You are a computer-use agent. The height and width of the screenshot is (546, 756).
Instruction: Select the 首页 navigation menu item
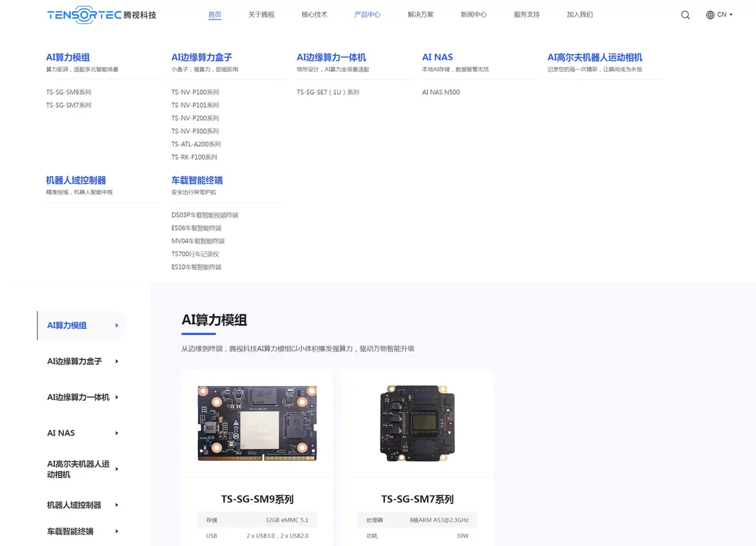click(215, 15)
